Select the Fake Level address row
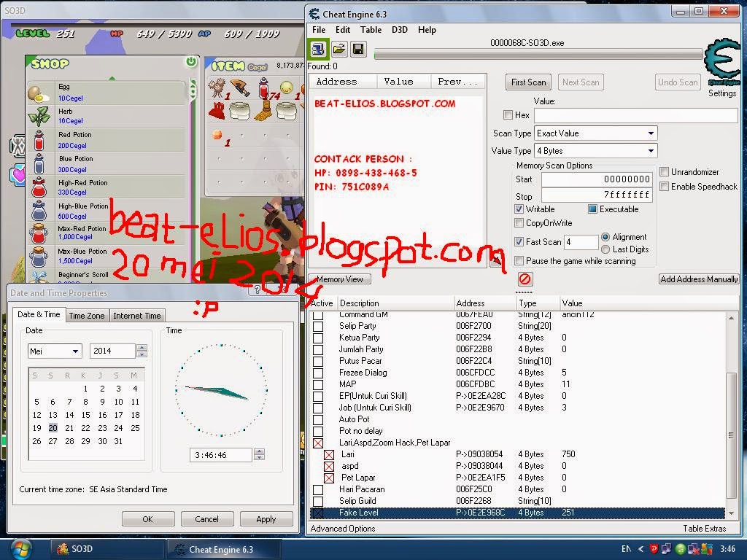747x560 pixels. point(517,513)
